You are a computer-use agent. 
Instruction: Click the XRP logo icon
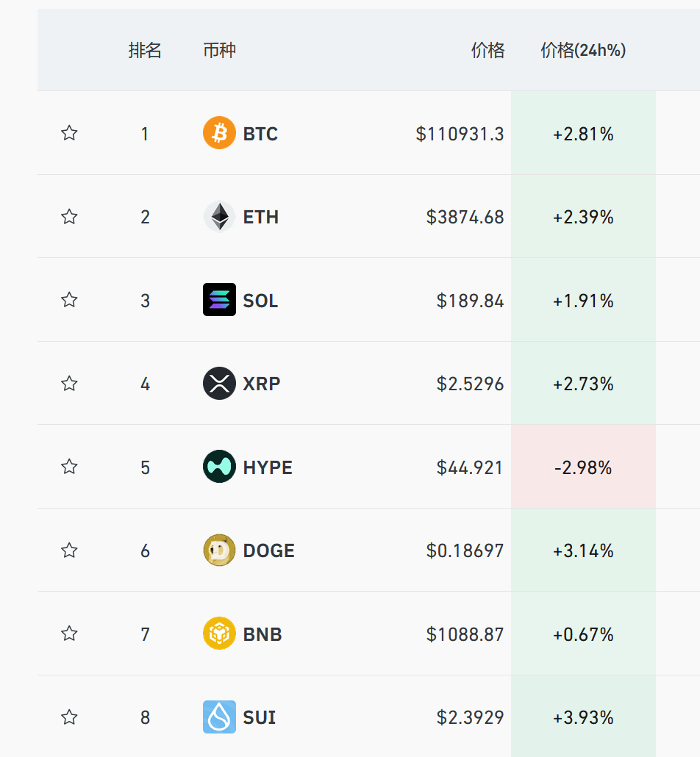(219, 384)
